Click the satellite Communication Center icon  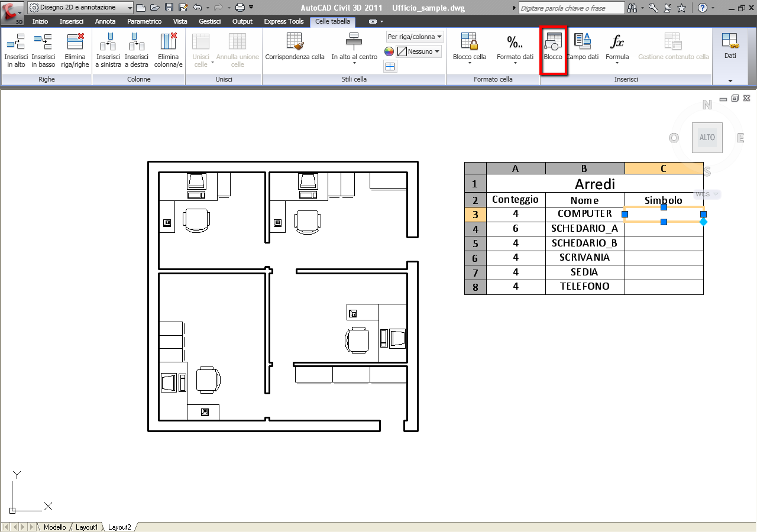667,8
